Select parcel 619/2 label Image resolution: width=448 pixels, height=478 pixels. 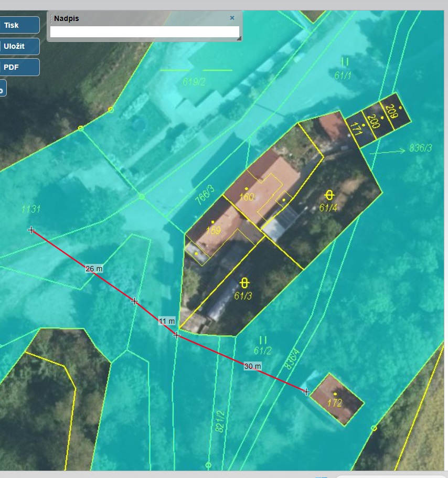[x=193, y=81]
